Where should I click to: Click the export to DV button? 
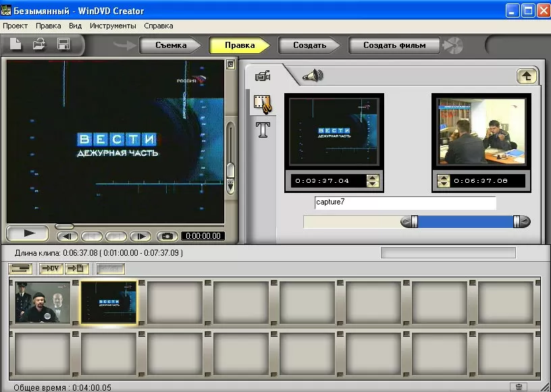(51, 269)
